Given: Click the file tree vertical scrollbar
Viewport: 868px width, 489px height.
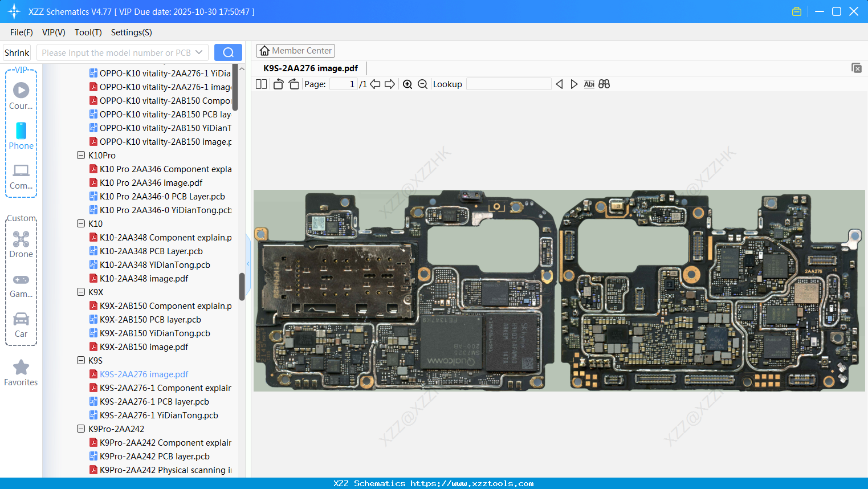Looking at the screenshot, I should [242, 286].
